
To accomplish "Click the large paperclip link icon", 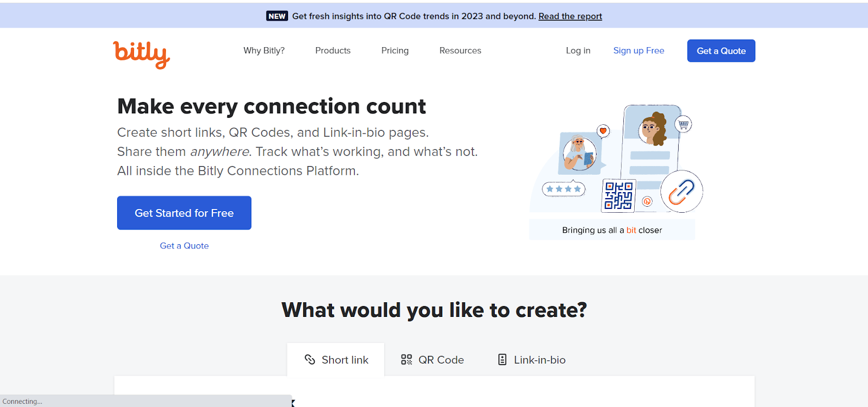I will 681,192.
